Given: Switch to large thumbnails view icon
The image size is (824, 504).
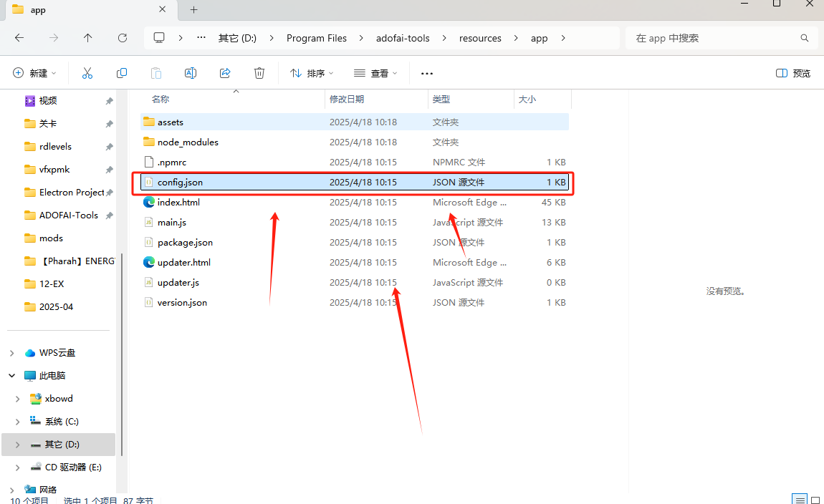Looking at the screenshot, I should tap(815, 499).
